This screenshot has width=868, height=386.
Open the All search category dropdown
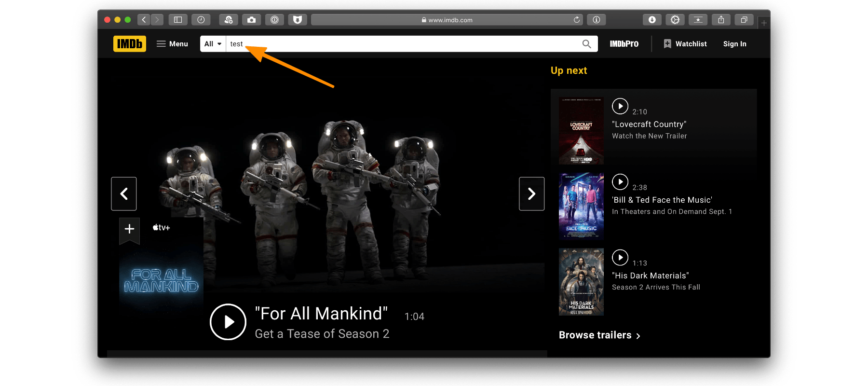(x=213, y=44)
